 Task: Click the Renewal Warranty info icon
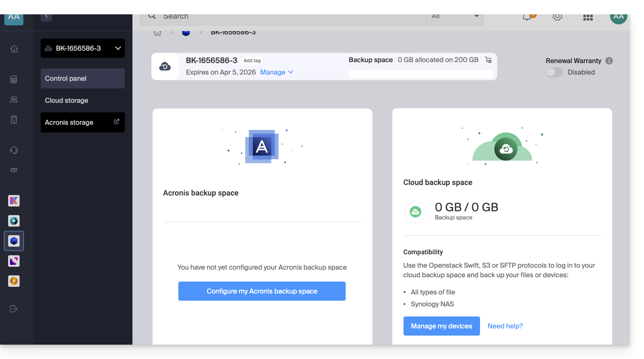tap(609, 61)
